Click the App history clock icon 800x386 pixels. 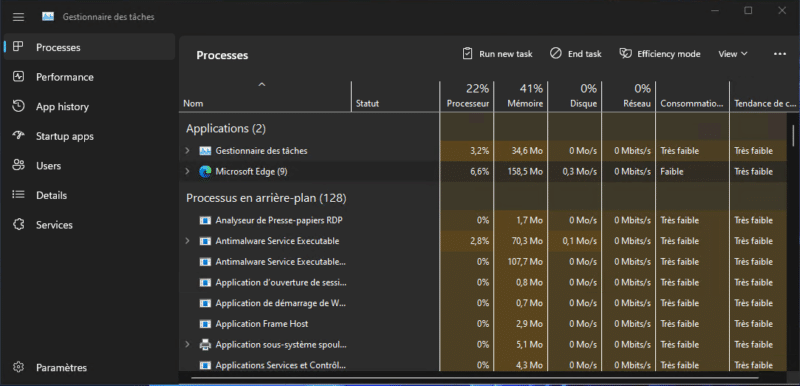18,106
